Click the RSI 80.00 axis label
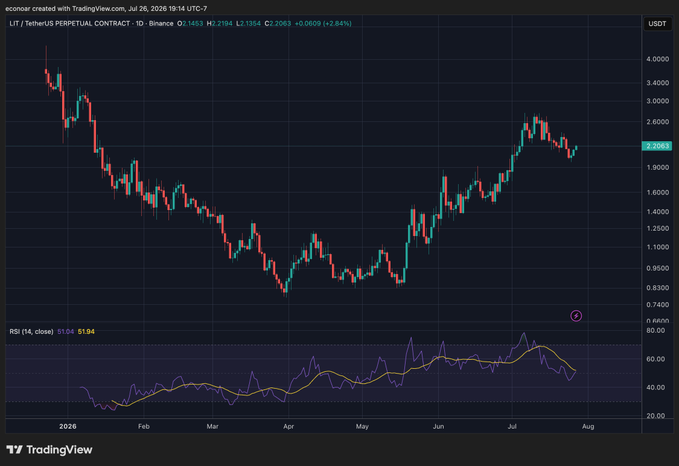 655,330
